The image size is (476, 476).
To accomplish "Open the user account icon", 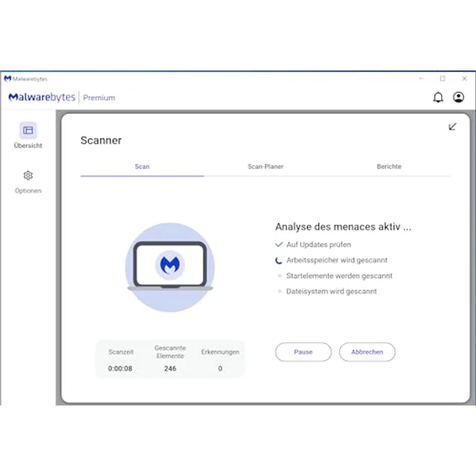I will (459, 97).
